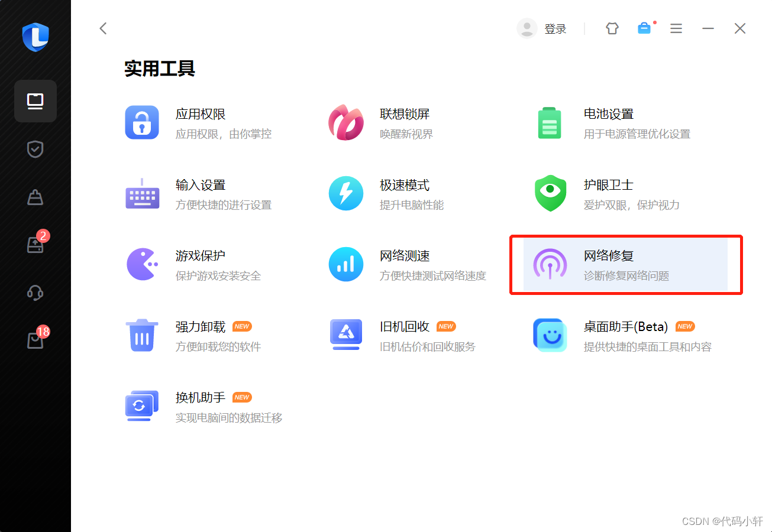This screenshot has height=532, width=772.
Task: Open the blue briefcase toolbox icon
Action: (x=644, y=28)
